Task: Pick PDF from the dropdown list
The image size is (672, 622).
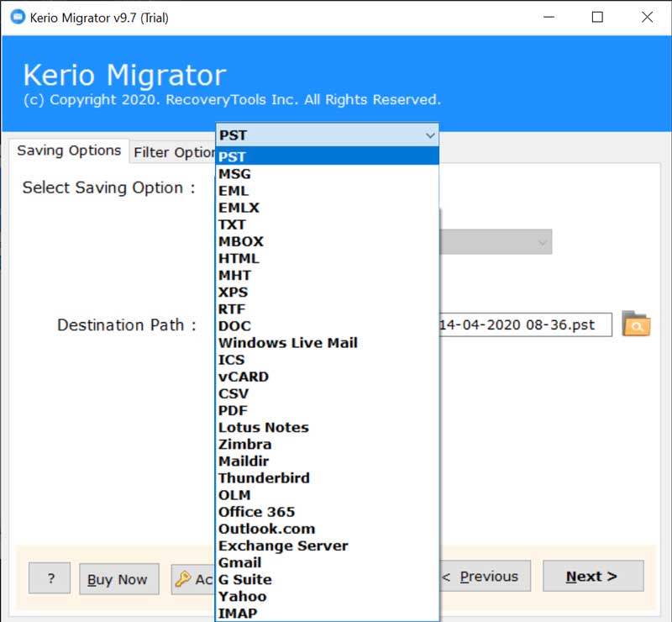Action: pos(328,410)
